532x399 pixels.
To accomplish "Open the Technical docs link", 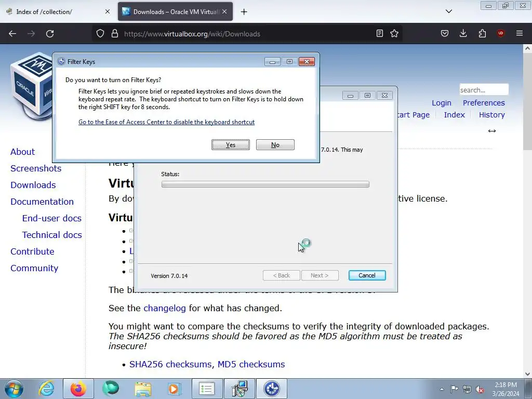I will (x=52, y=235).
